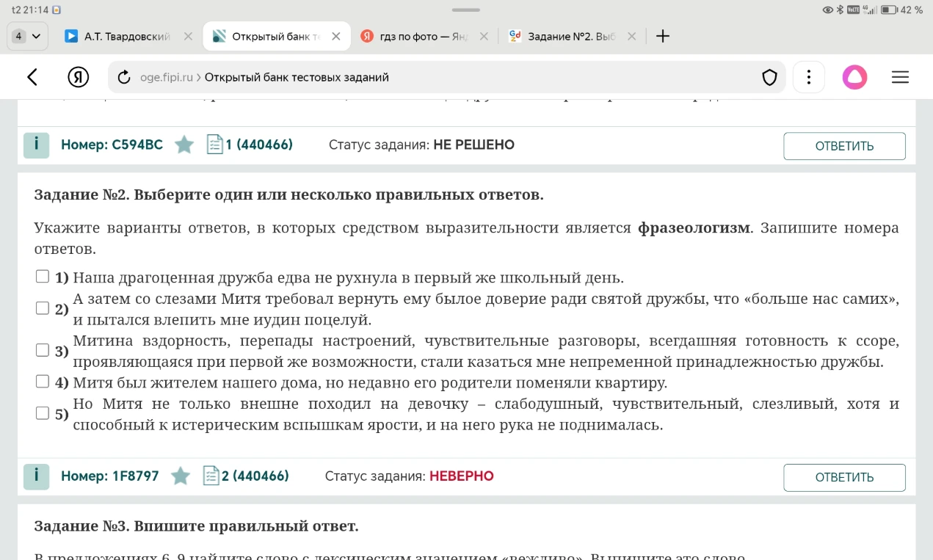Tap the eye comfort status icon

pos(828,10)
